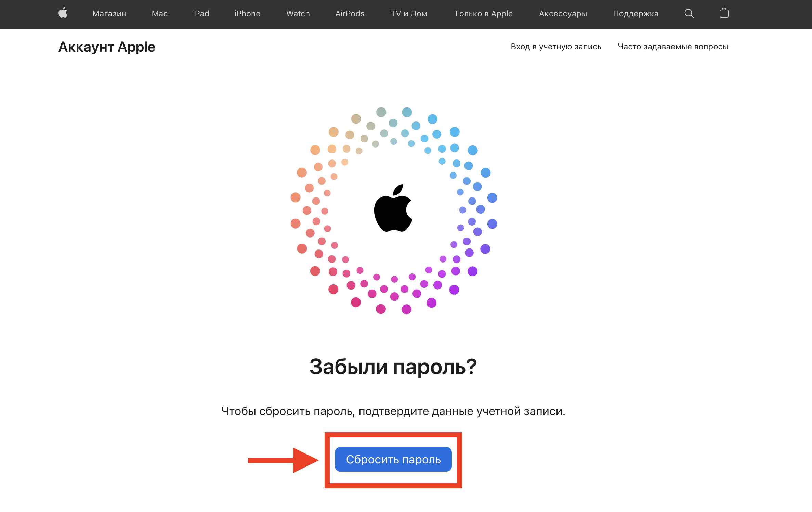The height and width of the screenshot is (512, 812).
Task: Open the «TV и Дом» section
Action: click(x=409, y=14)
